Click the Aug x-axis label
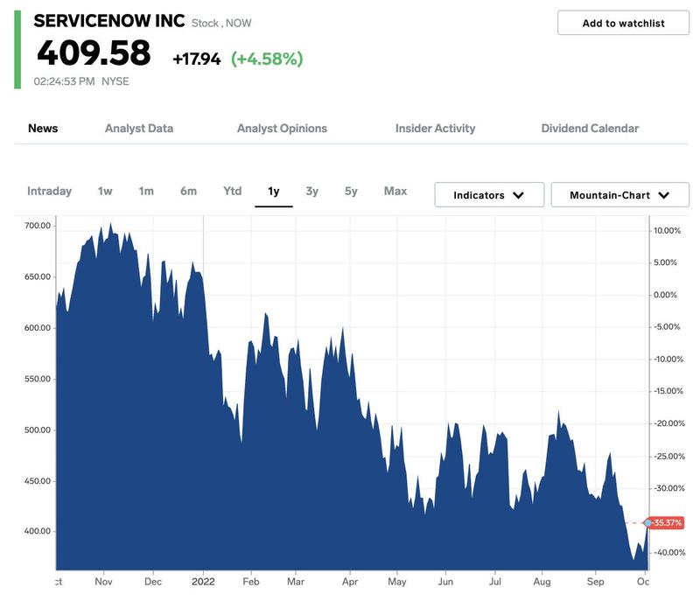This screenshot has width=700, height=615. coord(542,582)
